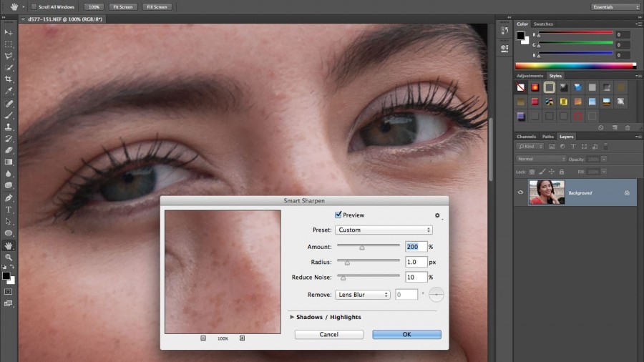The image size is (644, 362).
Task: Click the Fit Screen button
Action: pyautogui.click(x=123, y=7)
